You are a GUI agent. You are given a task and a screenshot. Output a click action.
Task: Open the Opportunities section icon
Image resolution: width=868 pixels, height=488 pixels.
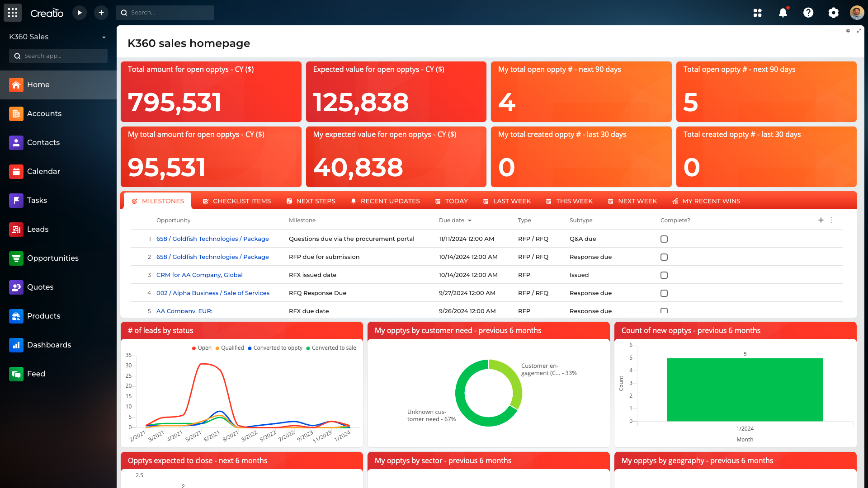click(16, 258)
